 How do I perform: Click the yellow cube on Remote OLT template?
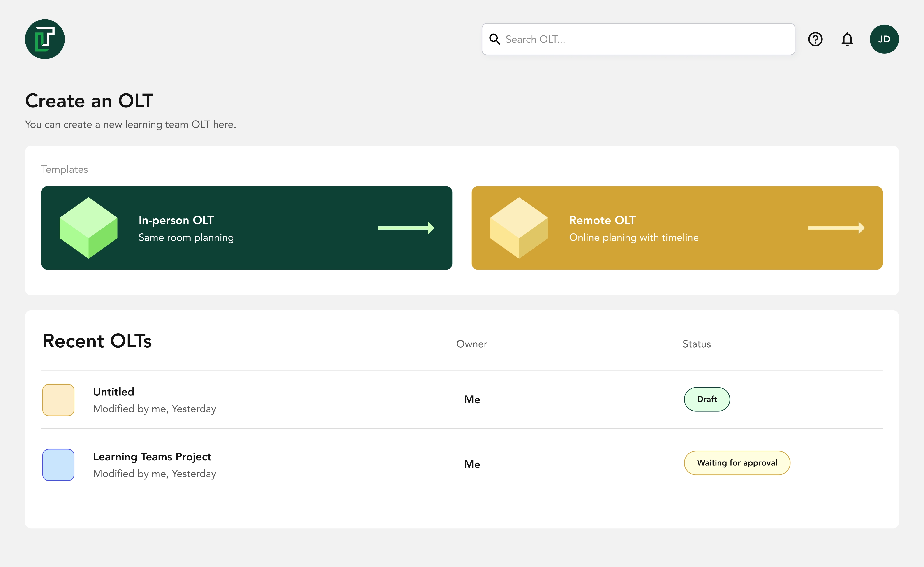coord(519,228)
